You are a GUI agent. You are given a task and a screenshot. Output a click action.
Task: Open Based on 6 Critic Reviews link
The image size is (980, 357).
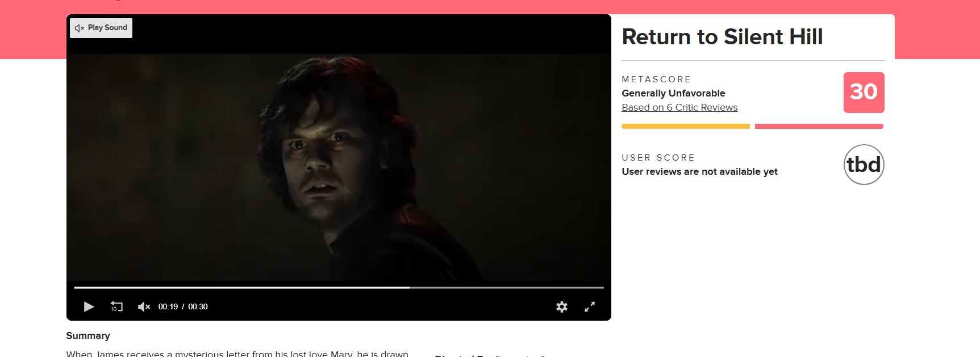click(x=679, y=107)
